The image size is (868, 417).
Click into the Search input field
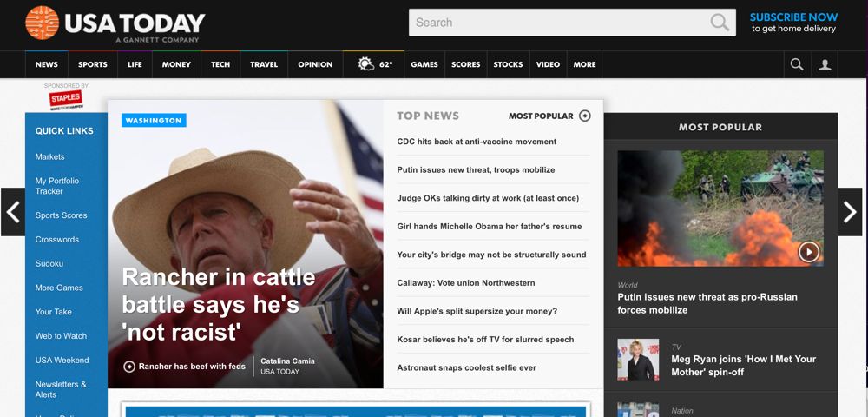[556, 23]
